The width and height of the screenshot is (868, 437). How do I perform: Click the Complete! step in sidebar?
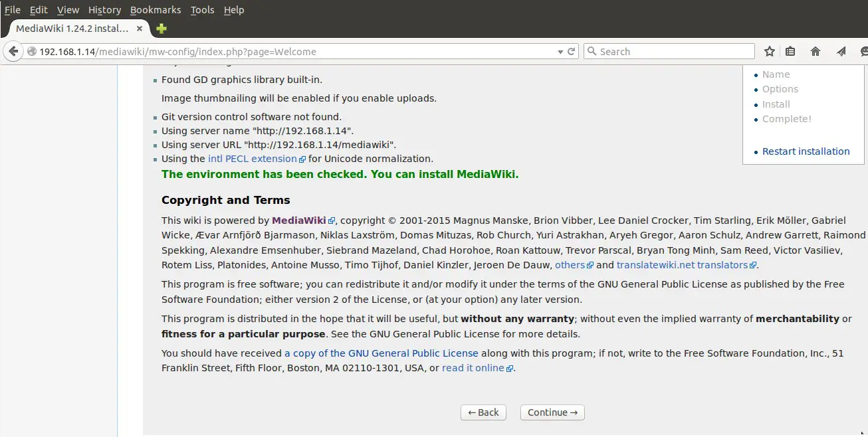pyautogui.click(x=787, y=119)
